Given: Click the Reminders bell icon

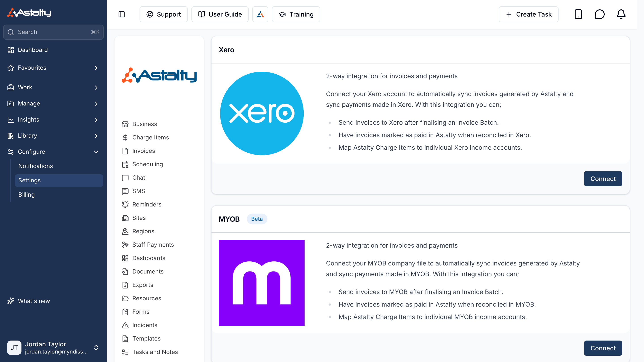Looking at the screenshot, I should click(x=125, y=204).
